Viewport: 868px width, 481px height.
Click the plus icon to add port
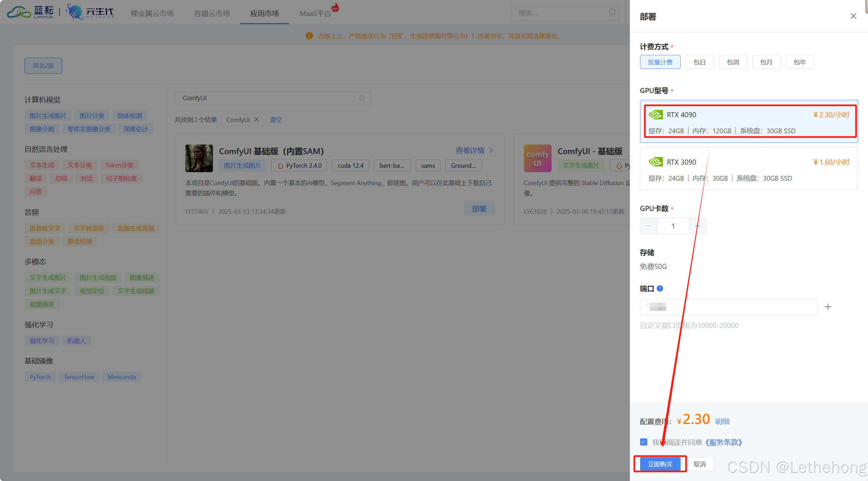point(828,307)
